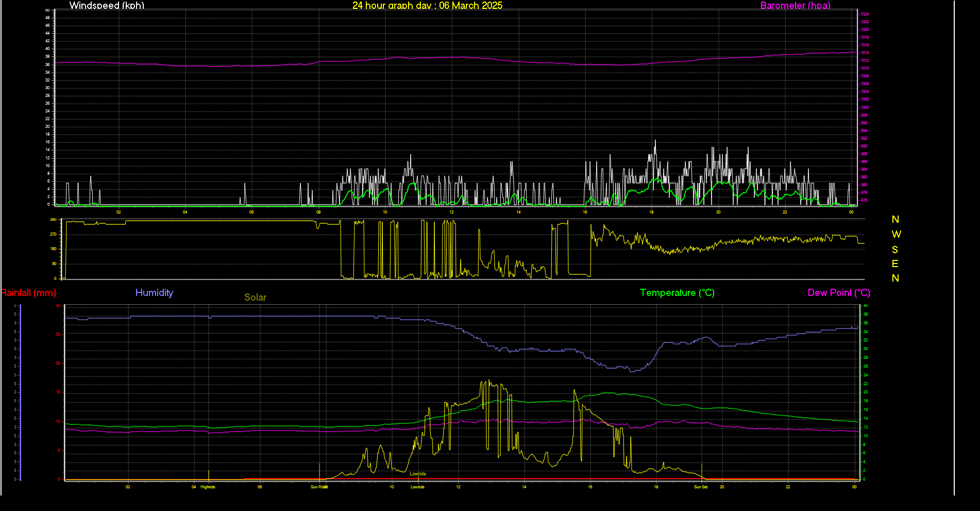Click hour '00' ending the temperature chart's time axis
The width and height of the screenshot is (980, 511).
click(x=854, y=487)
